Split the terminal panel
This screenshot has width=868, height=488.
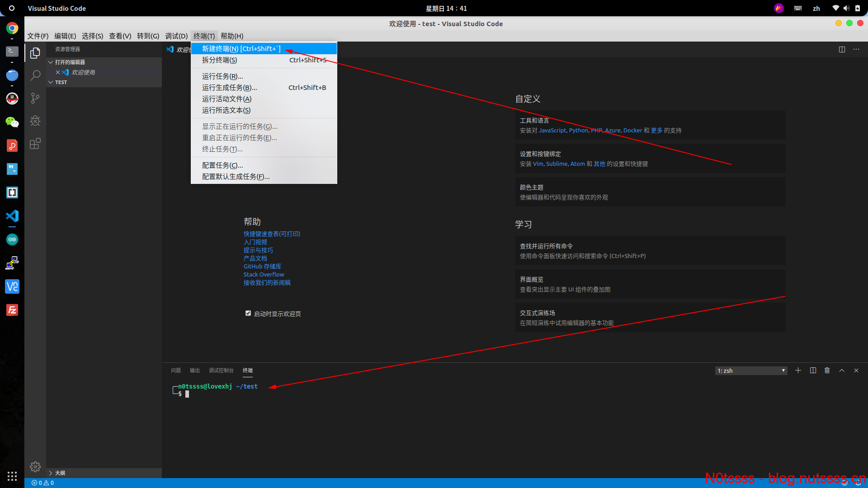(813, 371)
